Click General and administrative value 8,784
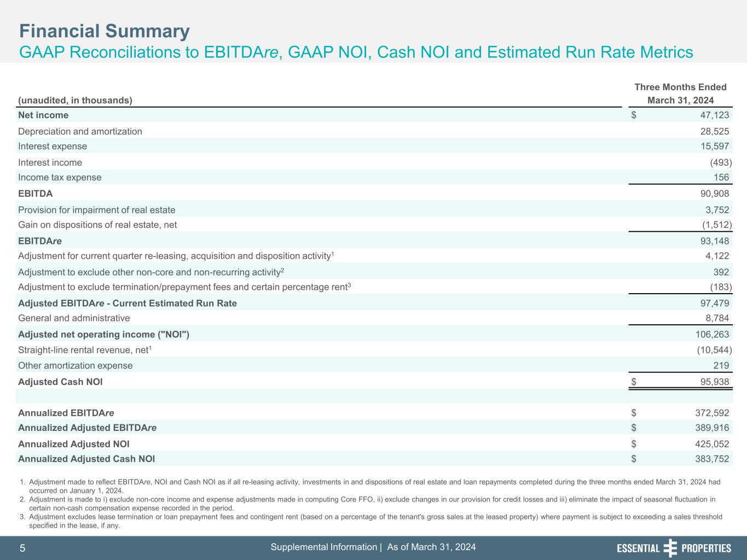The height and width of the screenshot is (560, 747). [717, 318]
